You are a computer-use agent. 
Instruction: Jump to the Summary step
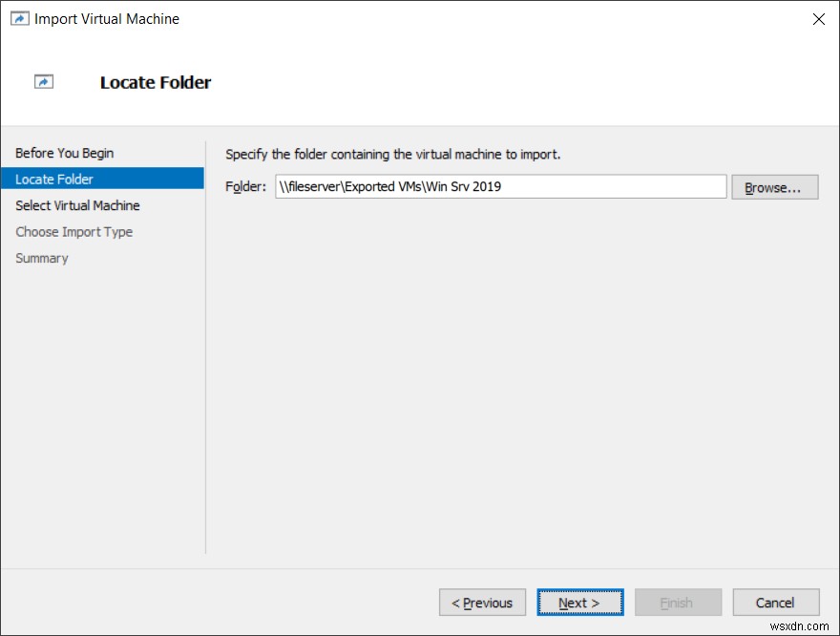41,258
